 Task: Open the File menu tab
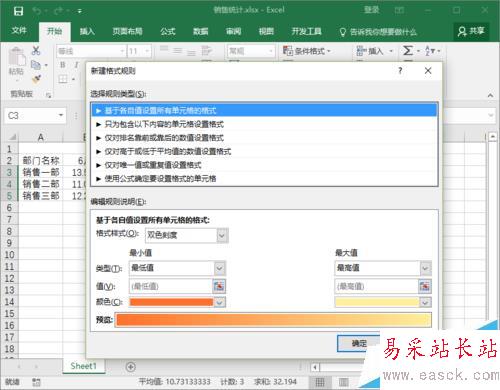(x=19, y=31)
